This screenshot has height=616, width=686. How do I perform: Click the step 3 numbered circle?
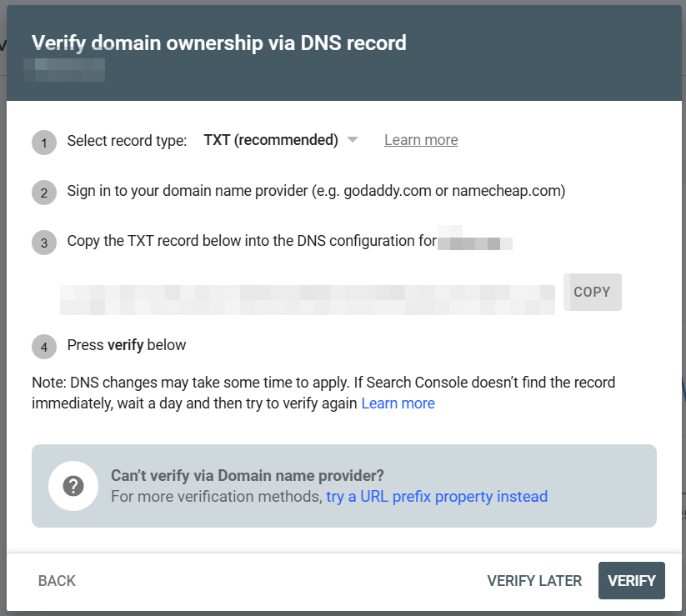(44, 243)
